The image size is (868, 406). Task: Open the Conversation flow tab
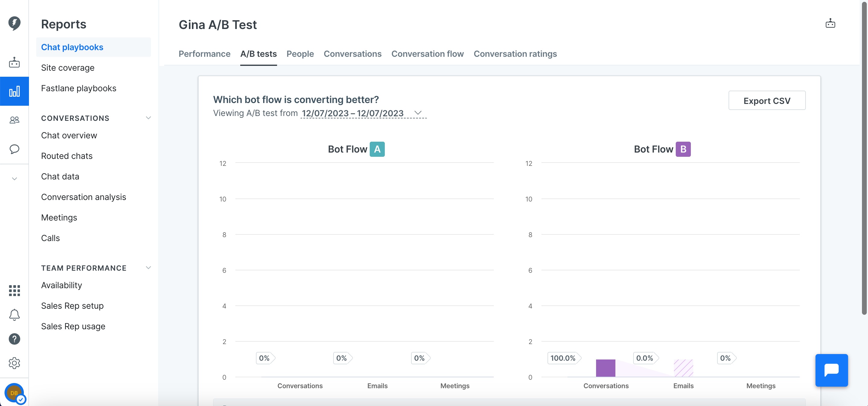[x=427, y=54]
